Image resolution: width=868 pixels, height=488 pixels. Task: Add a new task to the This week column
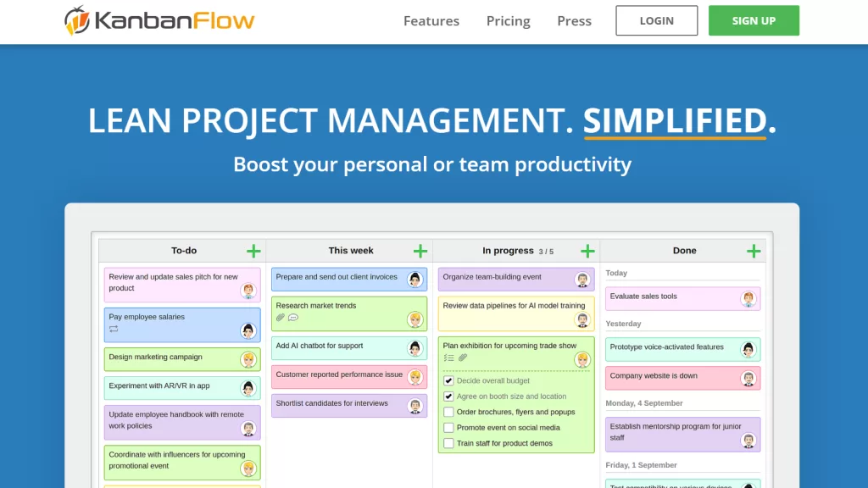pyautogui.click(x=420, y=250)
